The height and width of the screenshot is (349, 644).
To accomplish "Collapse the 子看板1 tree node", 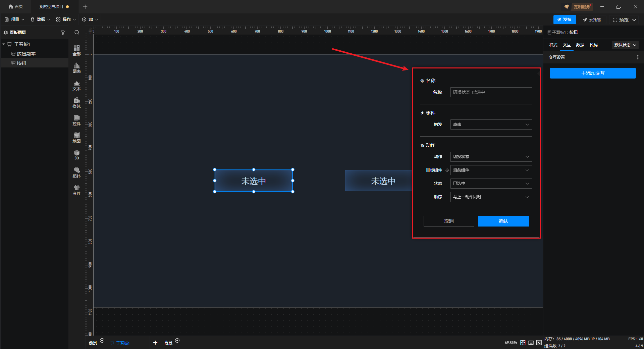I will [x=4, y=44].
